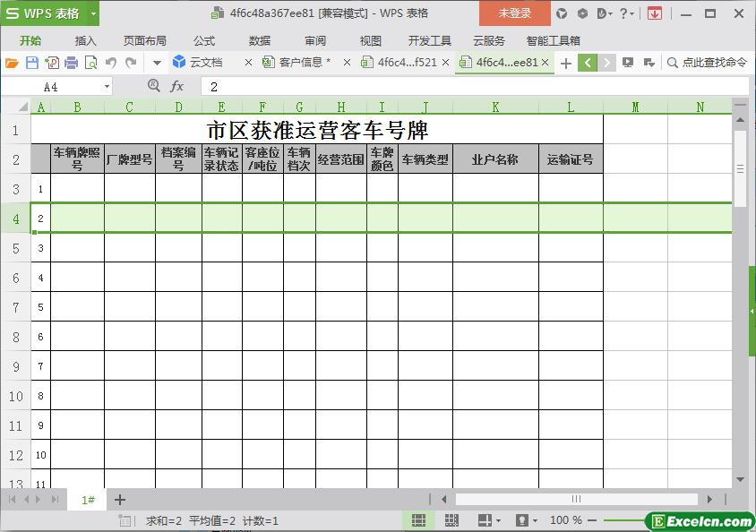Click the Save icon in quick toolbar
This screenshot has height=532, width=756.
(x=32, y=63)
